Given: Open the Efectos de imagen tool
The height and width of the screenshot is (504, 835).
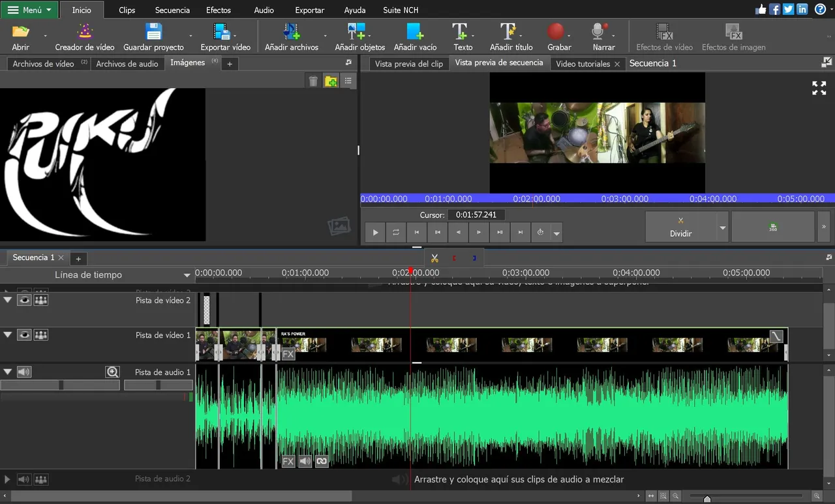Looking at the screenshot, I should click(733, 37).
